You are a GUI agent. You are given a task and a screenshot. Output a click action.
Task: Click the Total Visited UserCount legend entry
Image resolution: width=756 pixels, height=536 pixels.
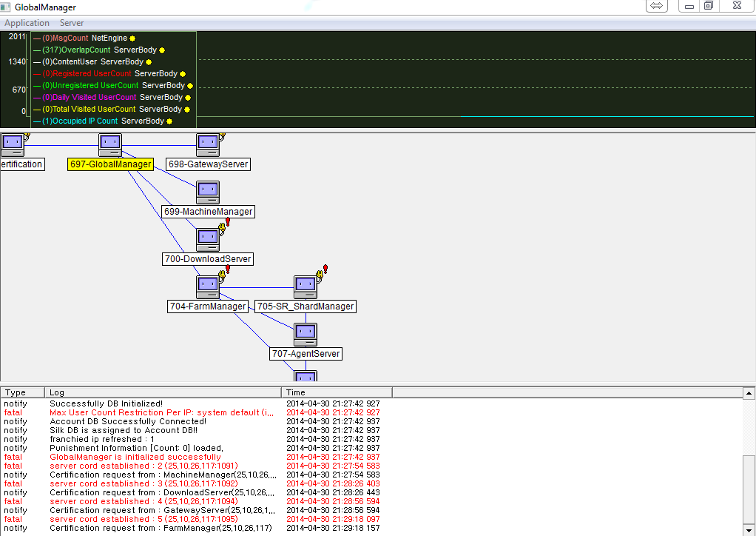(112, 109)
